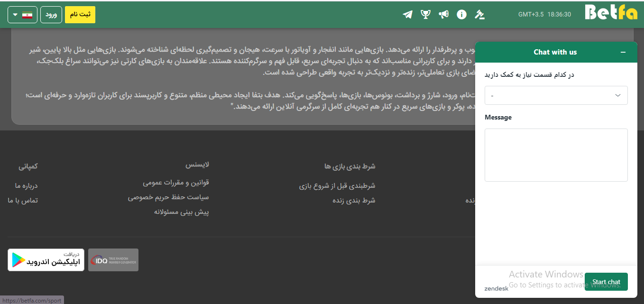This screenshot has height=304, width=644.
Task: Open پیش بینی مسئولانه link
Action: (x=182, y=212)
